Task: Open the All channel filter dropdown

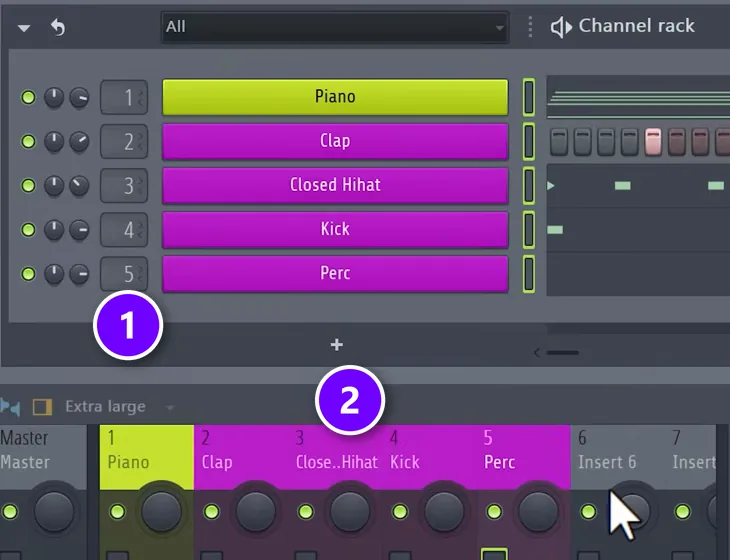Action: pyautogui.click(x=335, y=27)
